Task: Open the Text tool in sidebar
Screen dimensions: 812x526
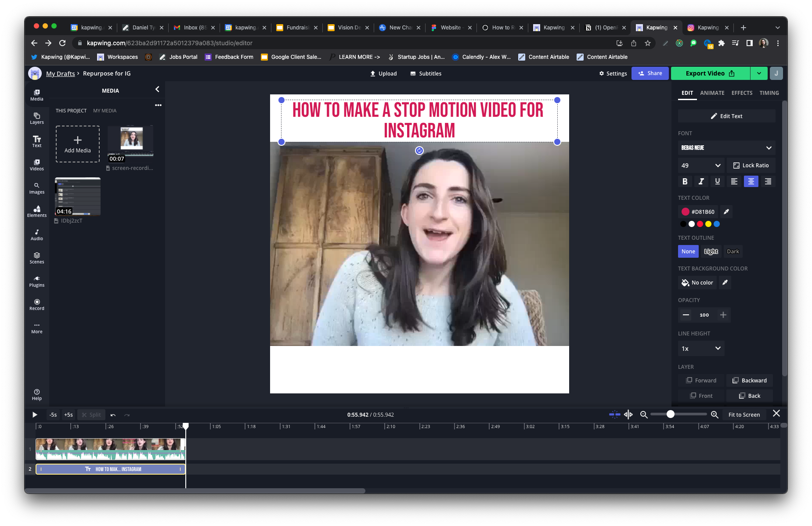Action: [x=37, y=141]
